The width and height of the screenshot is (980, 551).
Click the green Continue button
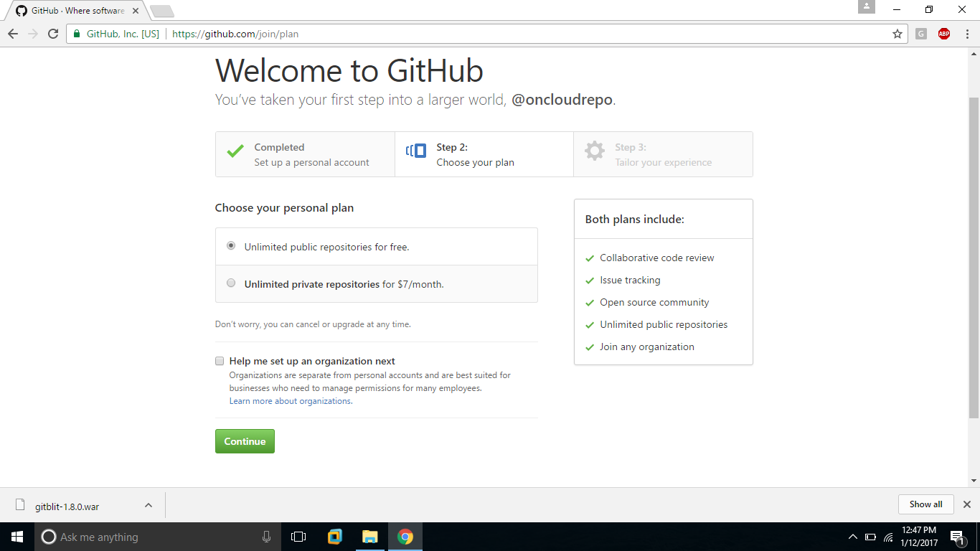tap(245, 441)
